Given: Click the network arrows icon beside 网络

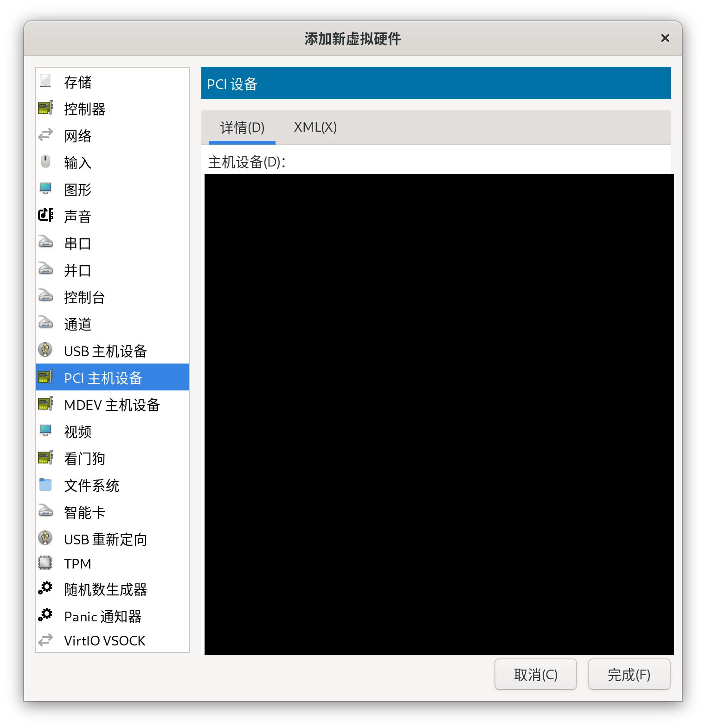Looking at the screenshot, I should click(45, 135).
